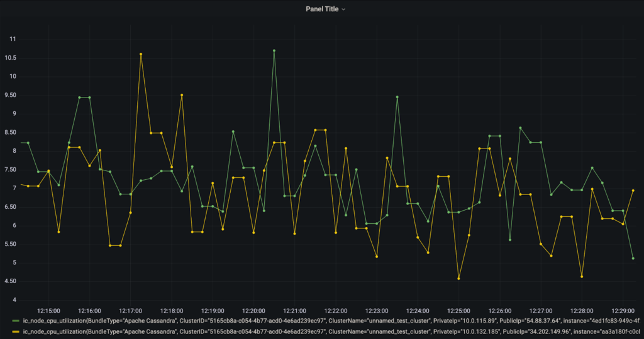
Task: Click the green peak point near 12:20:30
Action: pos(274,50)
